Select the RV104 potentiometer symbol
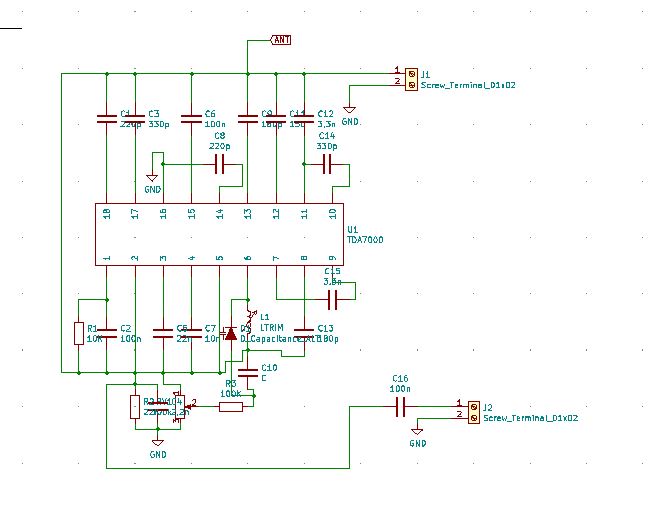The width and height of the screenshot is (652, 511). pos(176,406)
